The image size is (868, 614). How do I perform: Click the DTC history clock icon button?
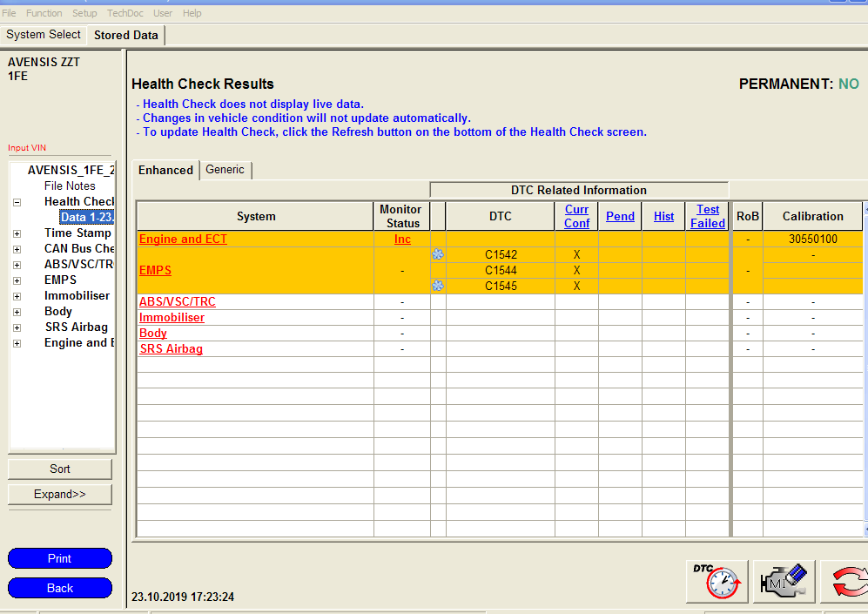(x=717, y=581)
